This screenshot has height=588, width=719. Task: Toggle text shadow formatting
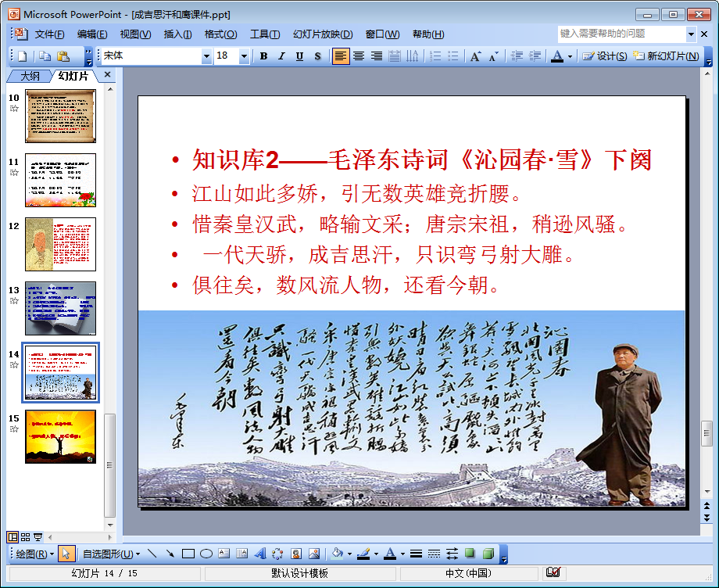coord(317,56)
